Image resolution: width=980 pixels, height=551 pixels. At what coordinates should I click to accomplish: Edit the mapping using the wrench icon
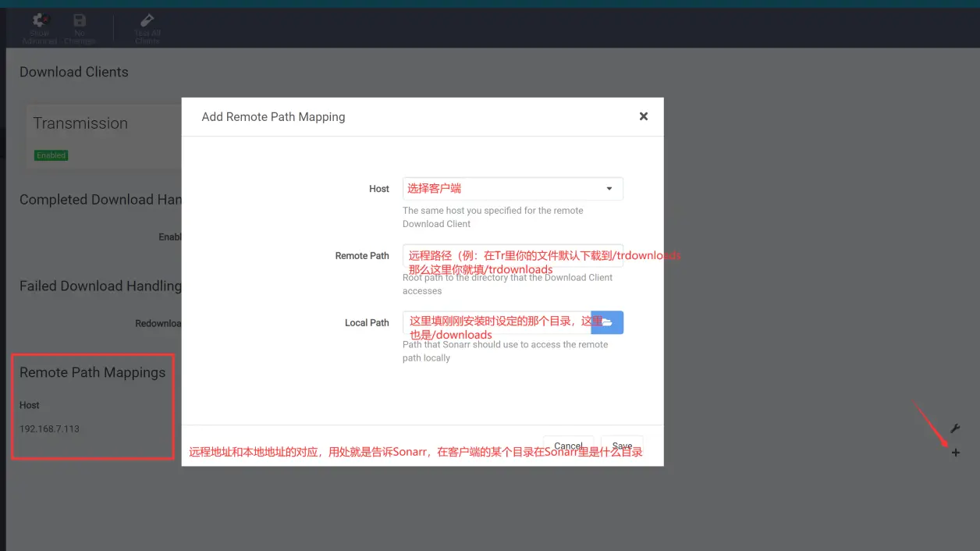(955, 428)
